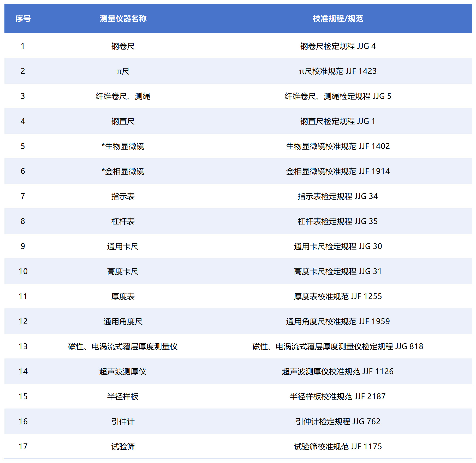Select the 高度卡尺检定规程 JJG 31 text

pyautogui.click(x=338, y=271)
